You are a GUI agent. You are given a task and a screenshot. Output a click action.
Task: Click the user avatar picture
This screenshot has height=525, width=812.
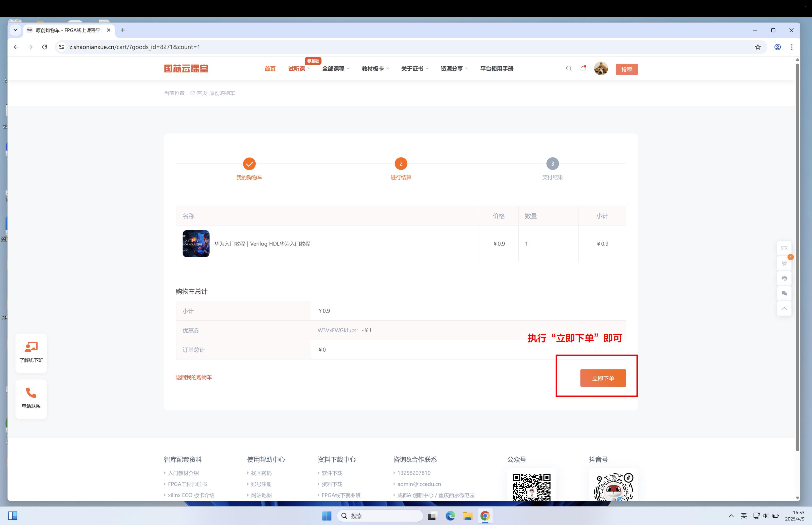(601, 68)
